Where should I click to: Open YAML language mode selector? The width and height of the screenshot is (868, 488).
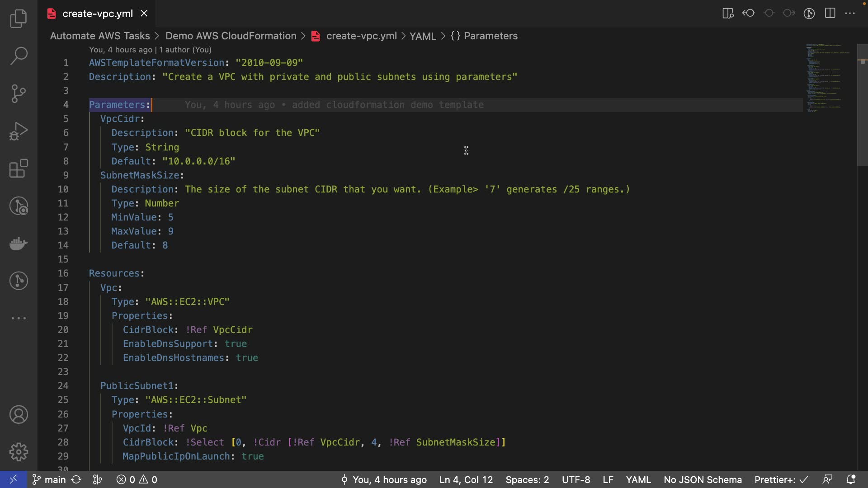(x=638, y=479)
